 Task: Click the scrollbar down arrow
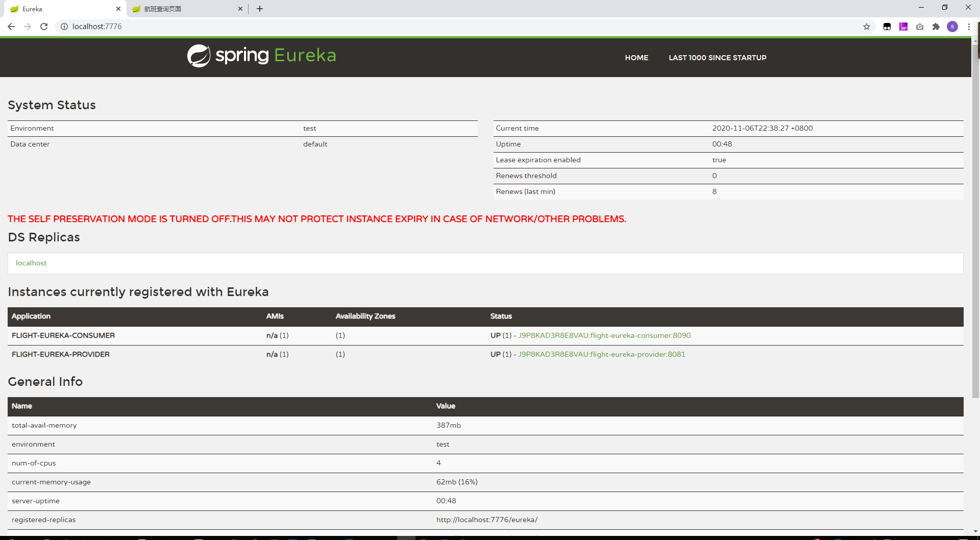tap(975, 531)
